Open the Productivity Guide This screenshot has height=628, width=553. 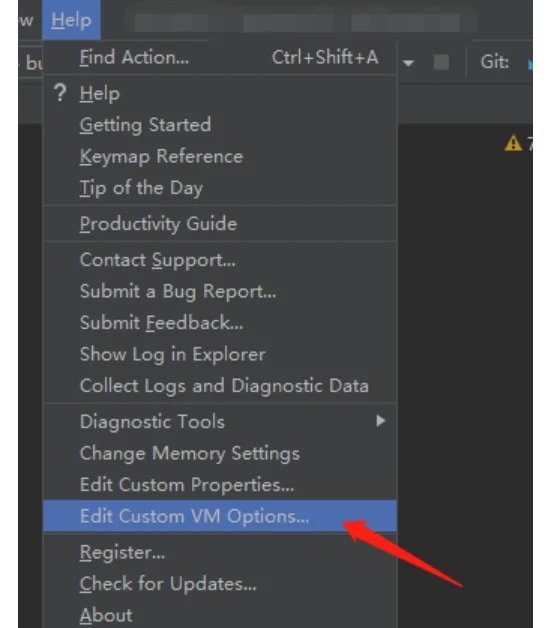[220, 223]
